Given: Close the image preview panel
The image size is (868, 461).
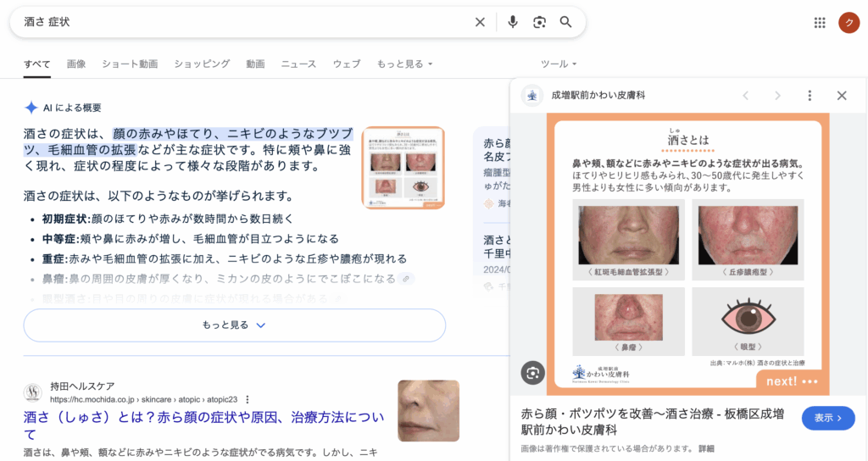Looking at the screenshot, I should [x=842, y=96].
